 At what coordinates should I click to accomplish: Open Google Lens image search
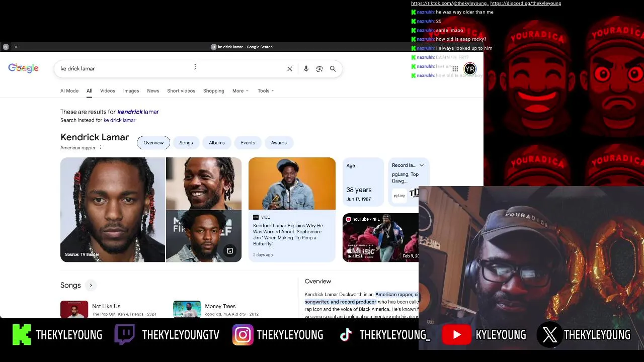pyautogui.click(x=319, y=69)
